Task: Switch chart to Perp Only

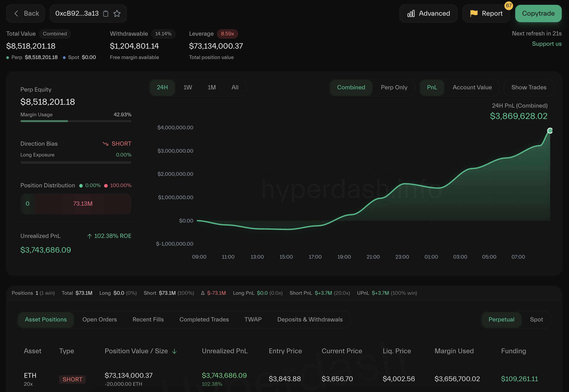Action: coord(394,87)
